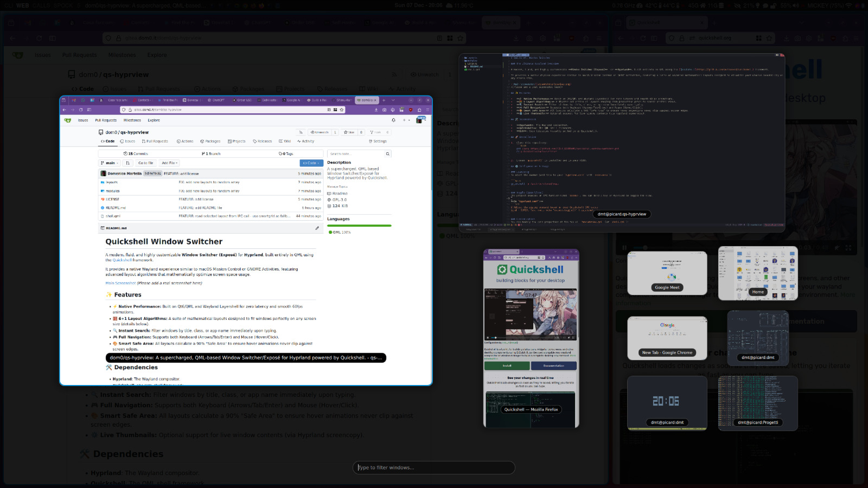Open the Projects repository tab
The height and width of the screenshot is (488, 868).
pos(237,142)
